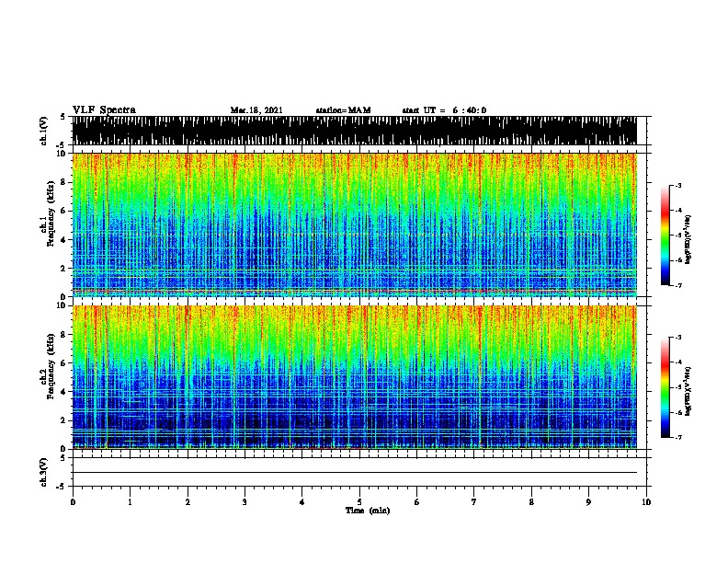The width and height of the screenshot is (728, 563).
Task: Click the ch.1 waveform panel at top
Action: 354,131
